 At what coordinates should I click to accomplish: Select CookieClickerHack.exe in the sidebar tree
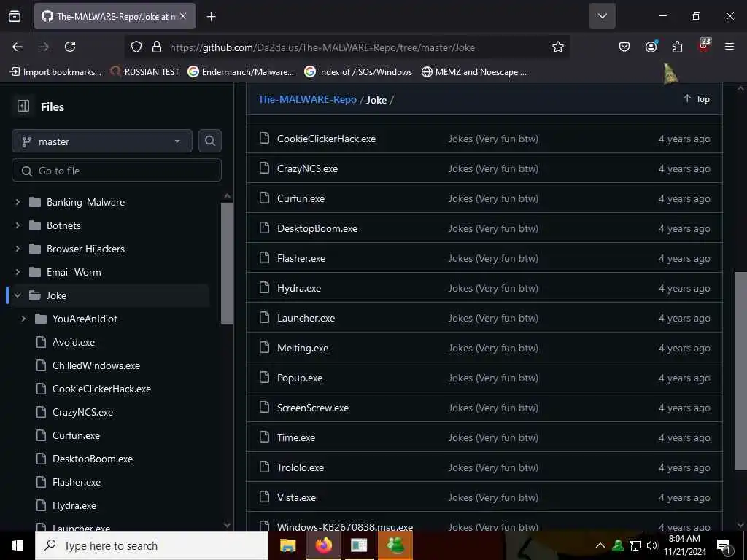[x=101, y=389]
